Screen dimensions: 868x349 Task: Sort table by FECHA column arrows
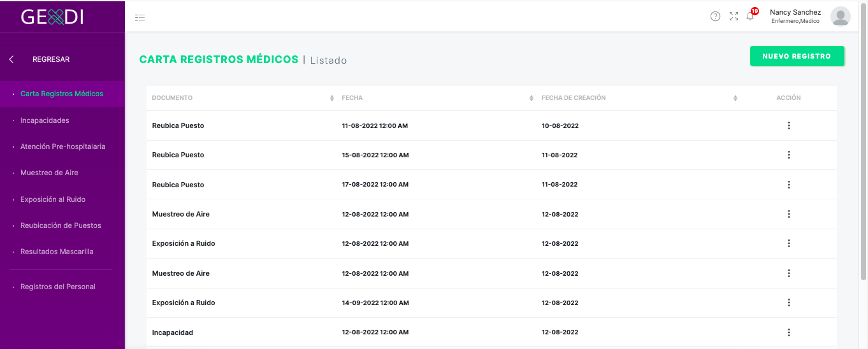point(532,98)
